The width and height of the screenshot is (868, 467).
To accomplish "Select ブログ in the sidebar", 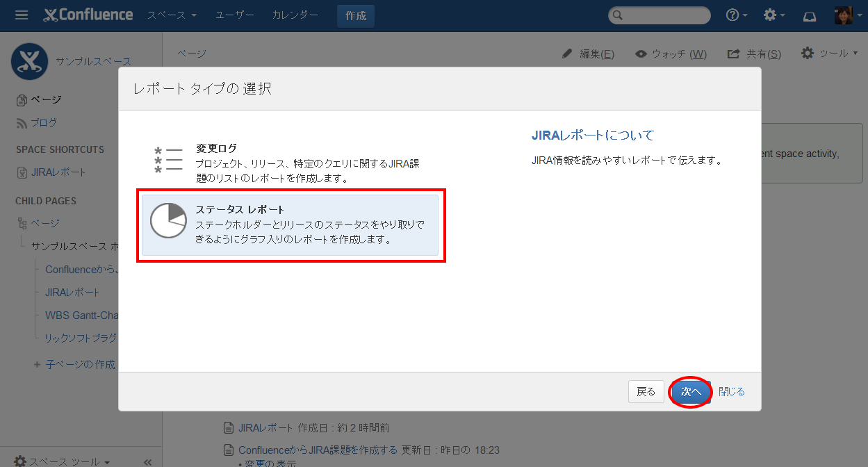I will tap(37, 122).
